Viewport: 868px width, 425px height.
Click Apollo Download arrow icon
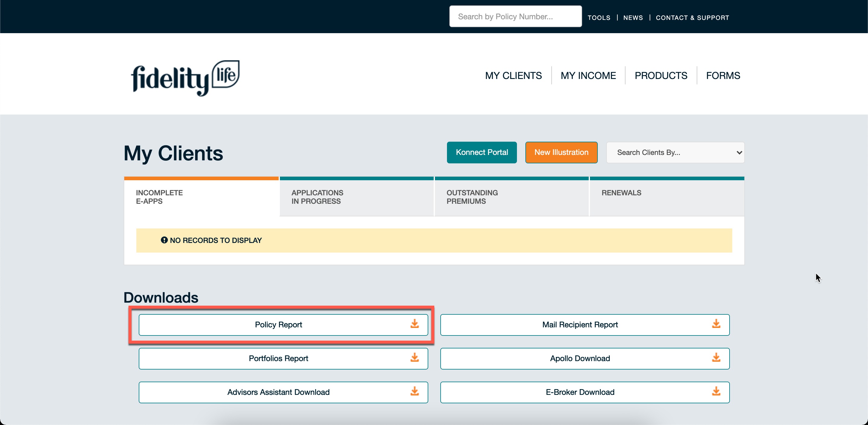click(716, 358)
